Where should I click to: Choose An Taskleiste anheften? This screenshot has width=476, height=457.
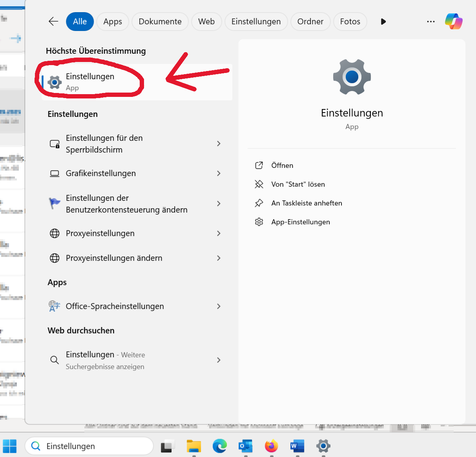pyautogui.click(x=306, y=203)
